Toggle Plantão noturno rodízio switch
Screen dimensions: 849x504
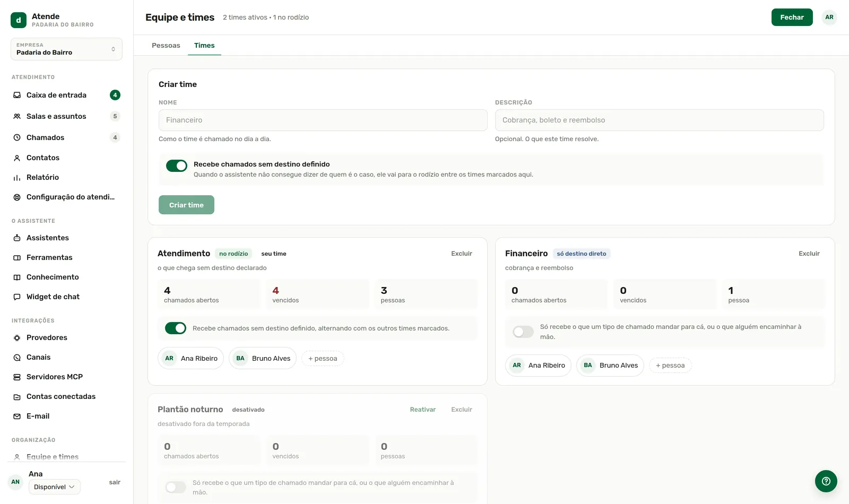tap(176, 487)
